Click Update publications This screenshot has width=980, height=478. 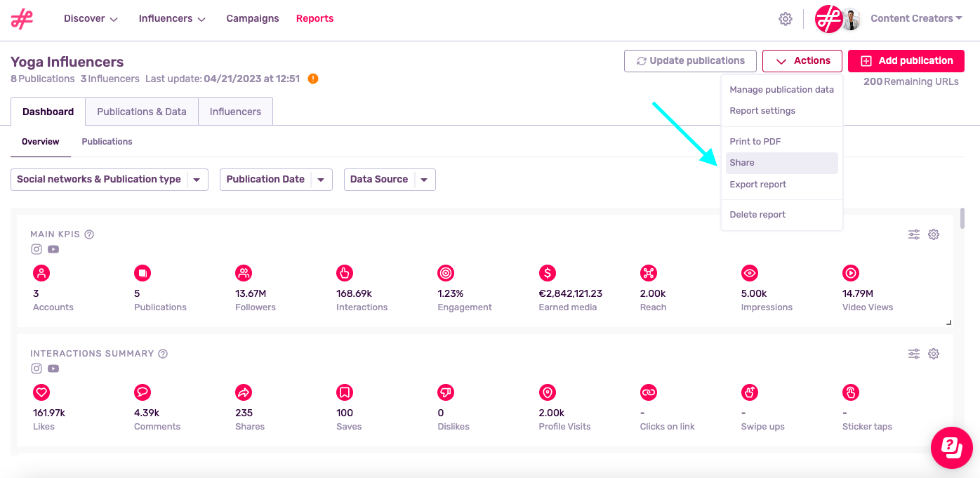690,61
